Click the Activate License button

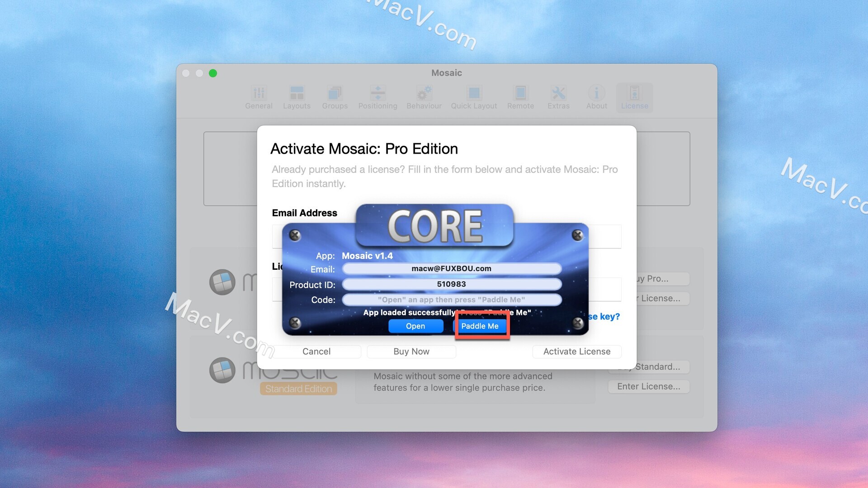coord(576,351)
